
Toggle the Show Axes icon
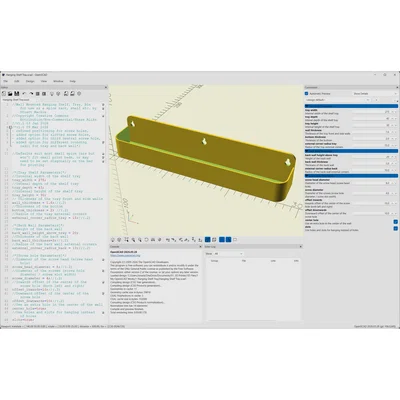point(222,239)
